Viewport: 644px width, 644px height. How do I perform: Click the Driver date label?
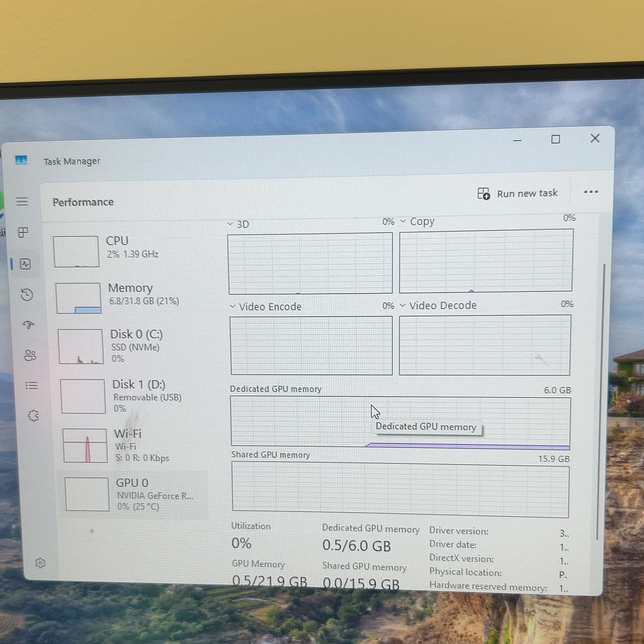(x=453, y=544)
